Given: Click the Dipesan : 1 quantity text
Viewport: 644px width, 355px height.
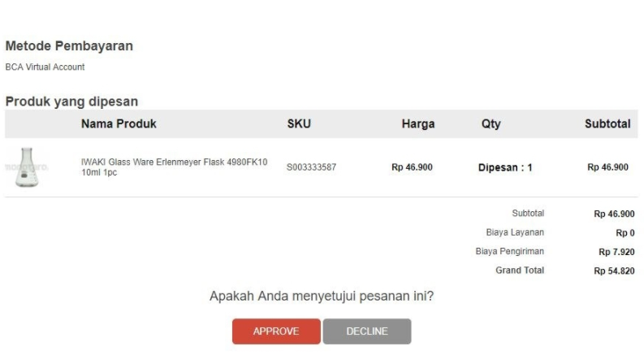Looking at the screenshot, I should (x=505, y=167).
